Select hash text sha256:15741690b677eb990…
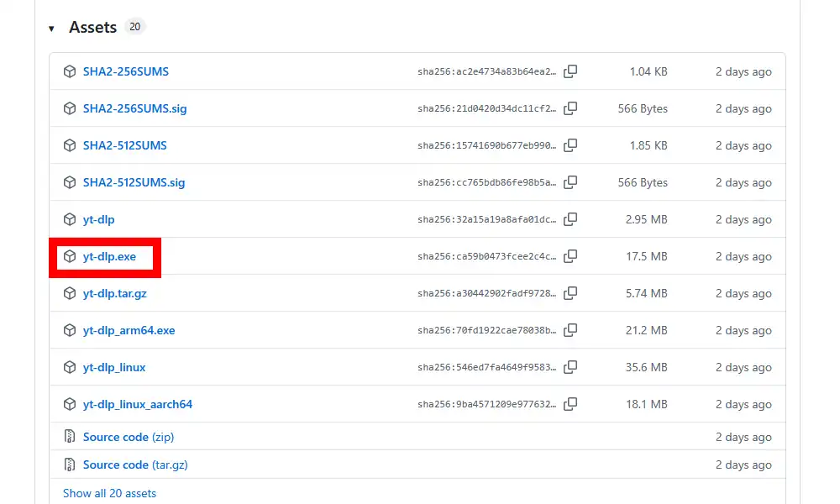 [x=487, y=145]
